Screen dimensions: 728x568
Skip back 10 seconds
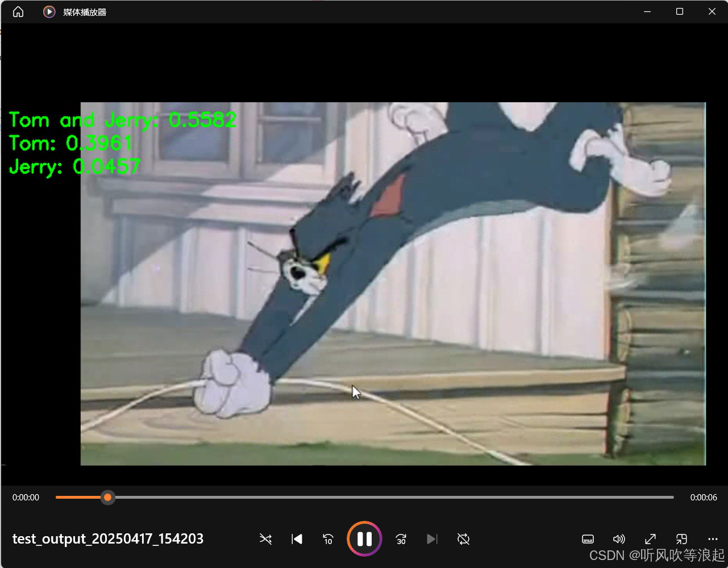(x=328, y=539)
